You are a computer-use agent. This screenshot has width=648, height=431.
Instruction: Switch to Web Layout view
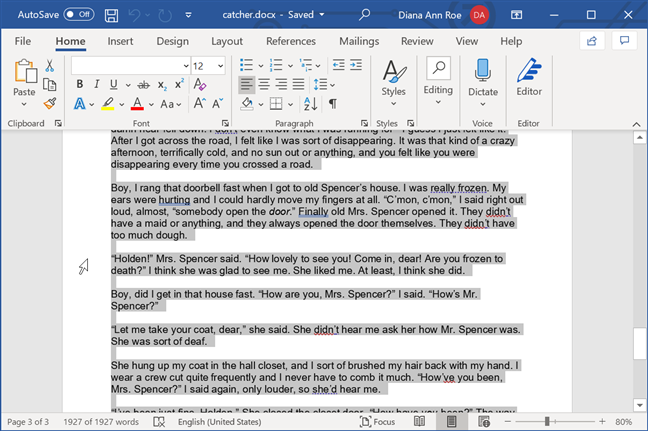point(484,421)
